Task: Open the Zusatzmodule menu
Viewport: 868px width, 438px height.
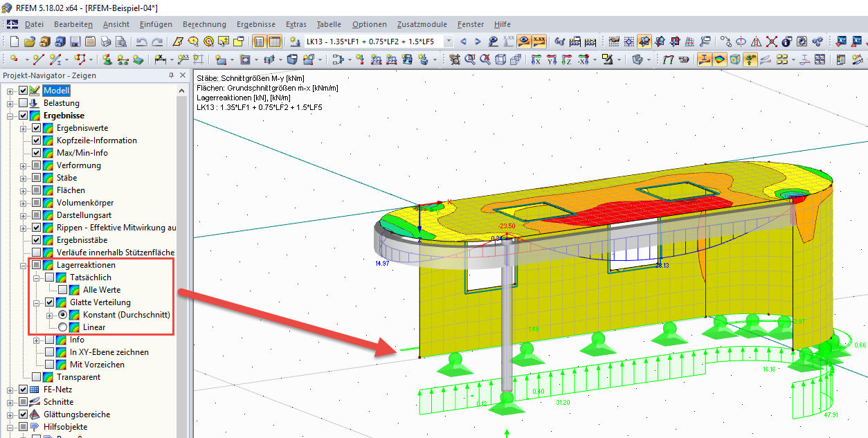Action: [x=422, y=24]
